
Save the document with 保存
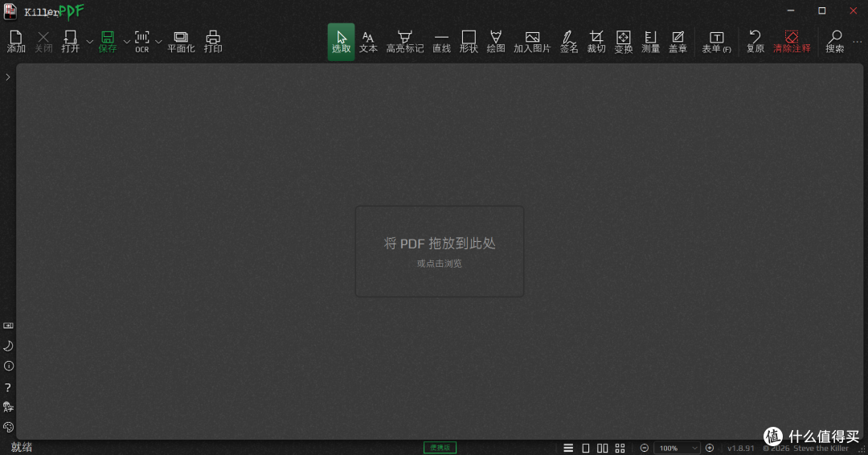(108, 42)
